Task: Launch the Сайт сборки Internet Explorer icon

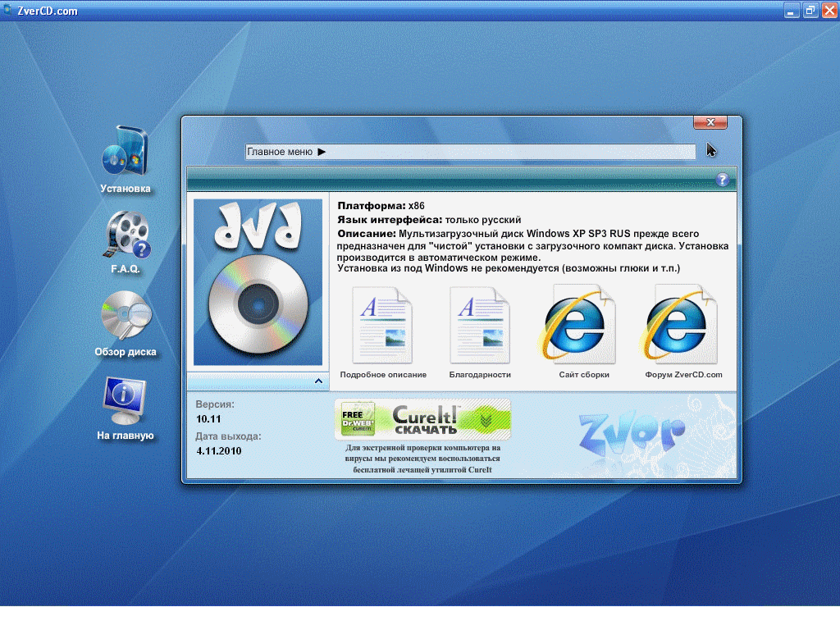Action: coord(583,326)
